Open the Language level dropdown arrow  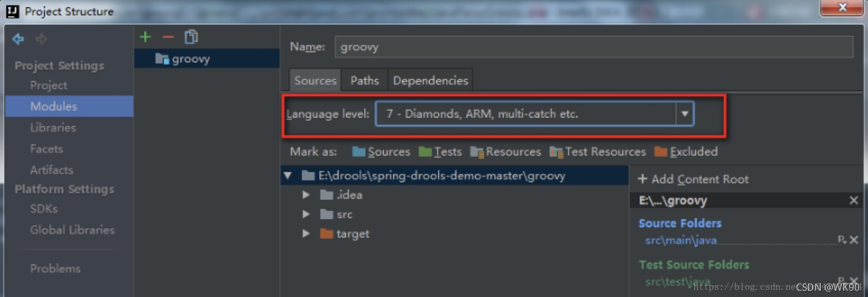(685, 114)
